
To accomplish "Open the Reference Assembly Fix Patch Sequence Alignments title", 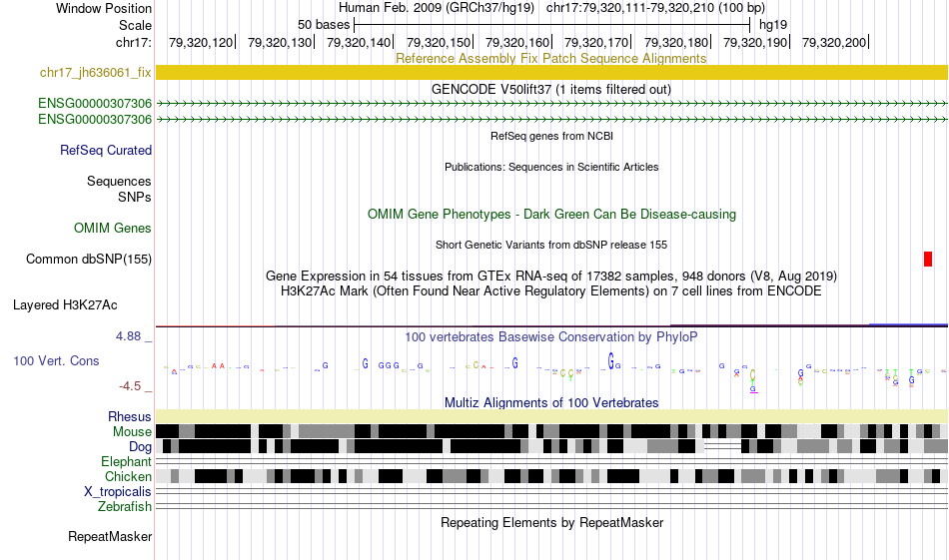I will click(550, 58).
